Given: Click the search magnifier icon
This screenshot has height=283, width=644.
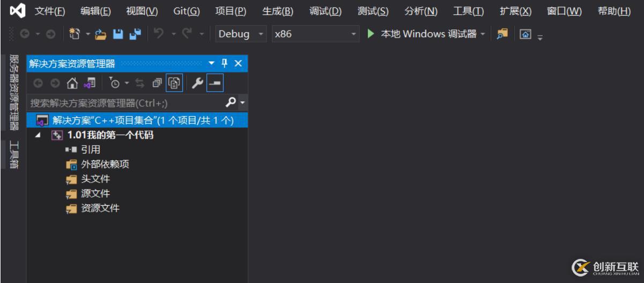Looking at the screenshot, I should tap(231, 102).
